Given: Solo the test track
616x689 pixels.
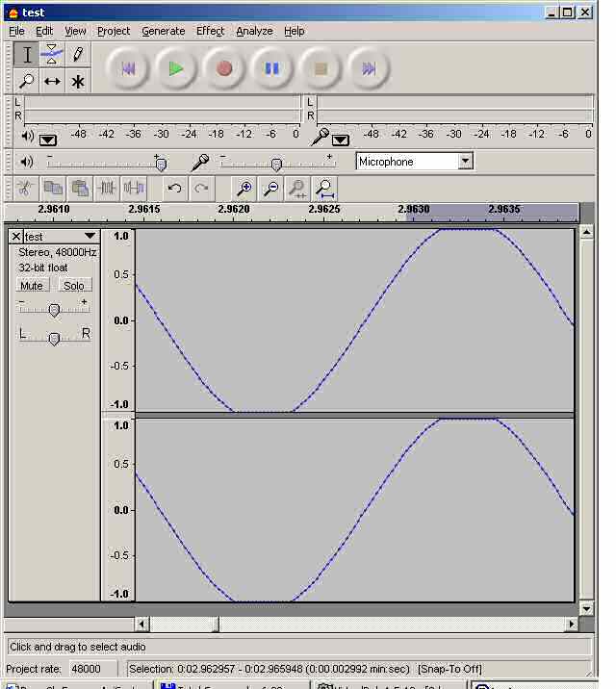Looking at the screenshot, I should pos(73,286).
